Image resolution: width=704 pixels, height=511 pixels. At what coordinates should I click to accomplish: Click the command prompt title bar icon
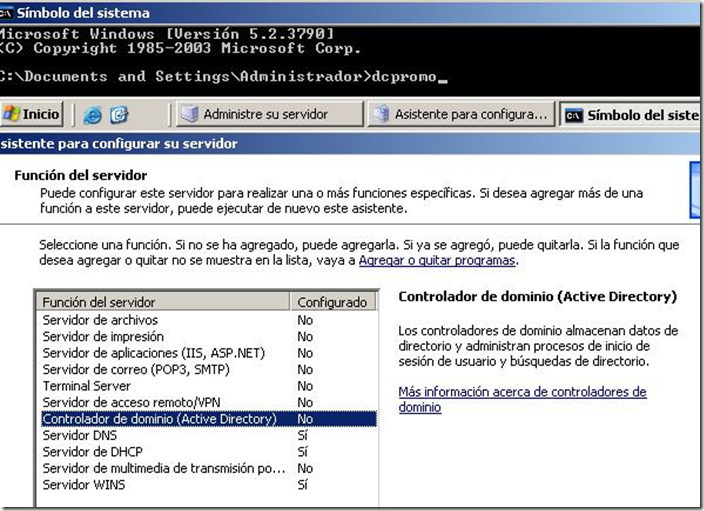coord(5,13)
